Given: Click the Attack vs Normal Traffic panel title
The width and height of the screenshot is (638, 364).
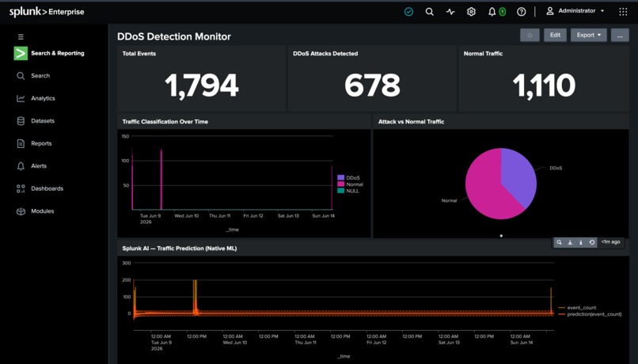Looking at the screenshot, I should tap(411, 122).
